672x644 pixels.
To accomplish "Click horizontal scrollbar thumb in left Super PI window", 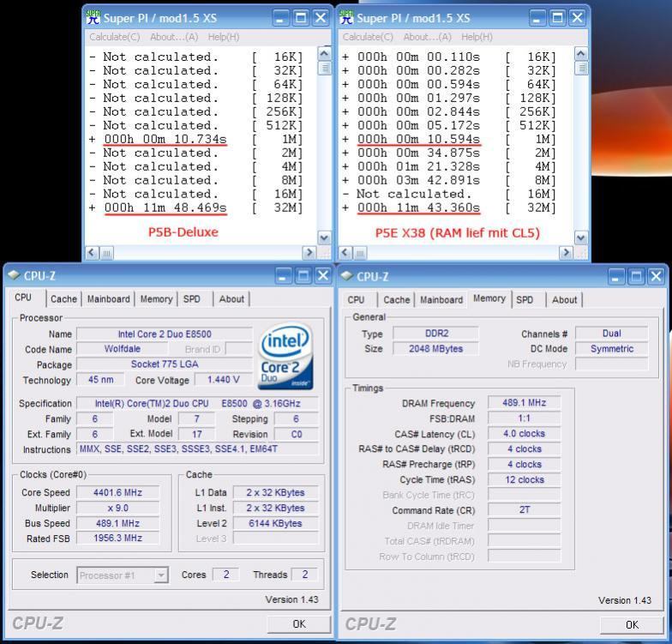I will 107,253.
